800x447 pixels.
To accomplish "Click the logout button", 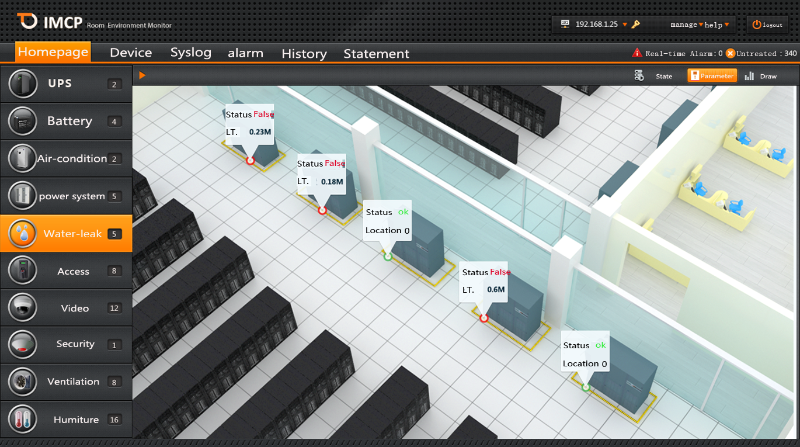I will tap(768, 23).
